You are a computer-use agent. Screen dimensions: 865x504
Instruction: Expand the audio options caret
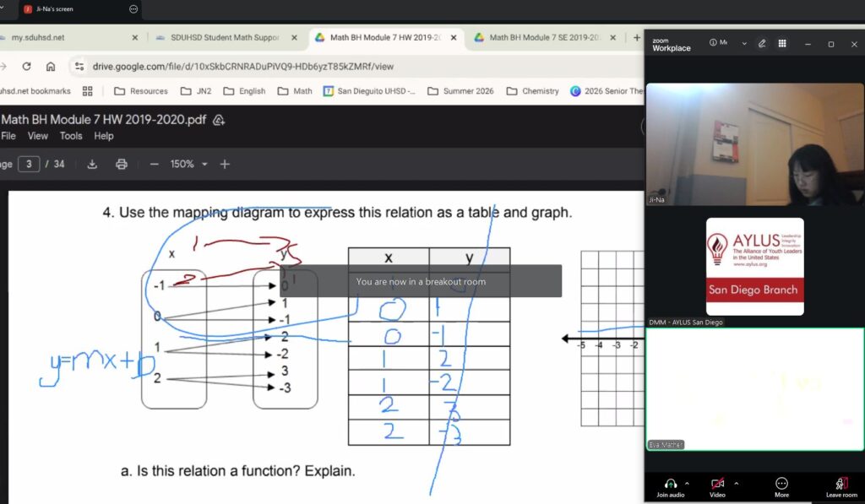687,484
